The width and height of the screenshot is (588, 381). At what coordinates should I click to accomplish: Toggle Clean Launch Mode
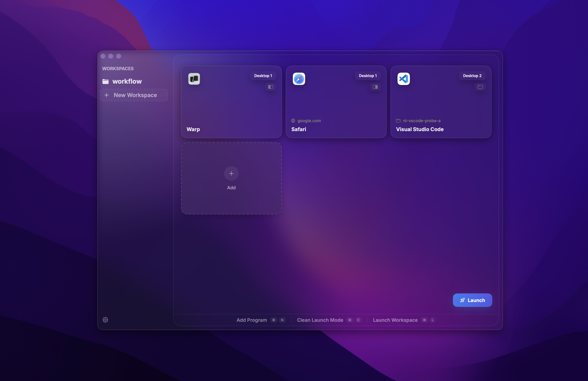320,320
